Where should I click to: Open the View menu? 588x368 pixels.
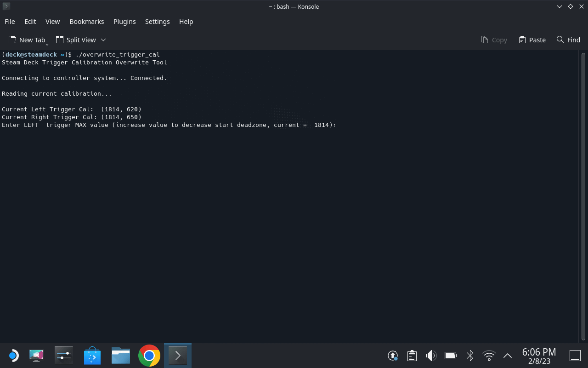52,22
